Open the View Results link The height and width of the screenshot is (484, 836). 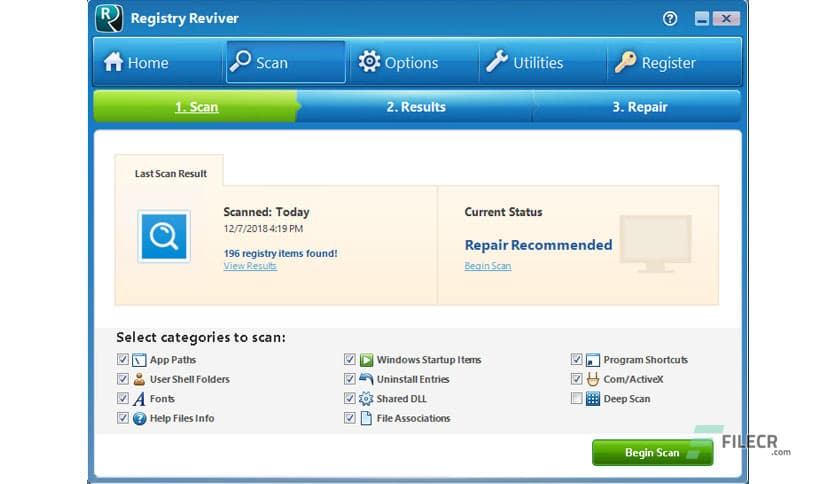[x=250, y=266]
